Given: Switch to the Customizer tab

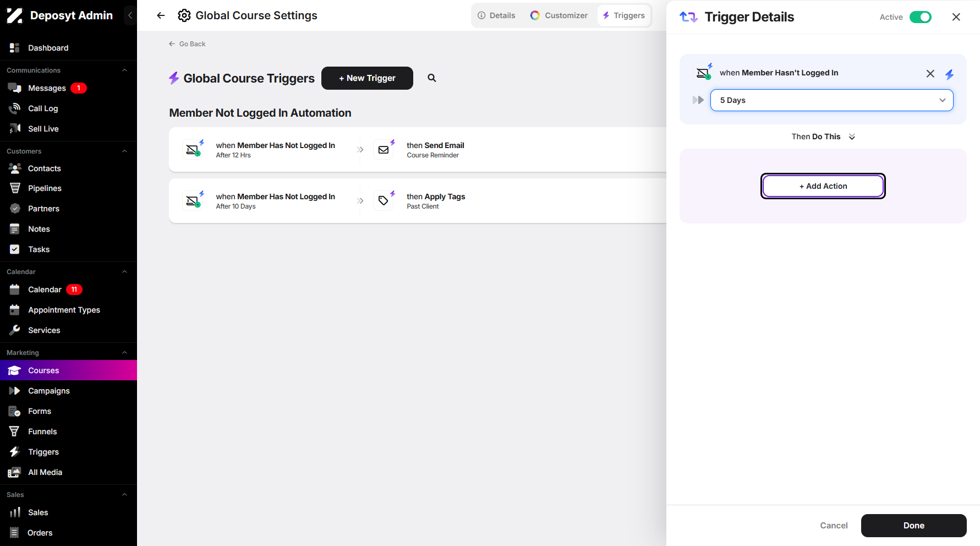Looking at the screenshot, I should (x=559, y=15).
